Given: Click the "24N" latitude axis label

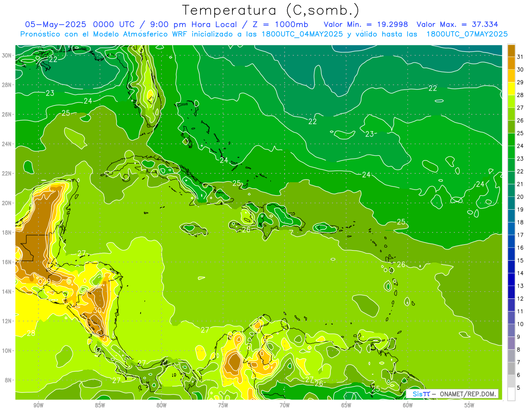Looking at the screenshot, I should 7,144.
